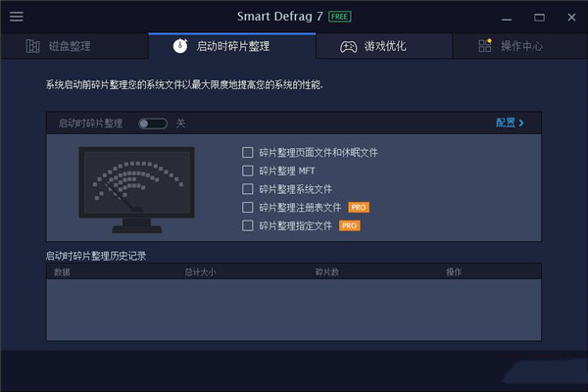
Task: Open the hamburger menu icon
Action: [17, 17]
